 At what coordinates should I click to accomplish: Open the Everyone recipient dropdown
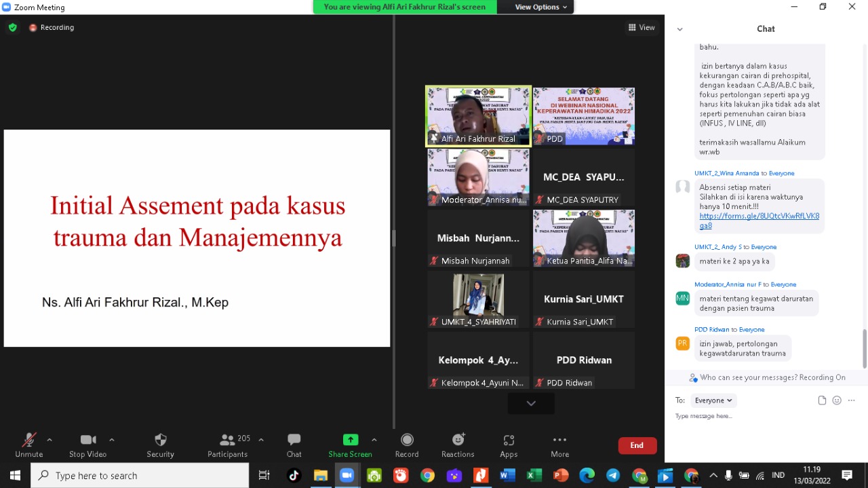tap(713, 400)
